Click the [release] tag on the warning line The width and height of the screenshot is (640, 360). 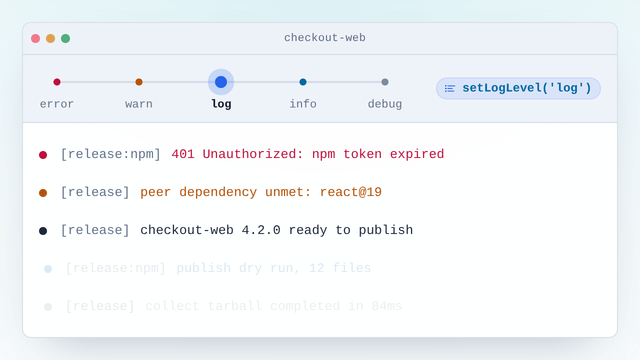[x=95, y=192]
